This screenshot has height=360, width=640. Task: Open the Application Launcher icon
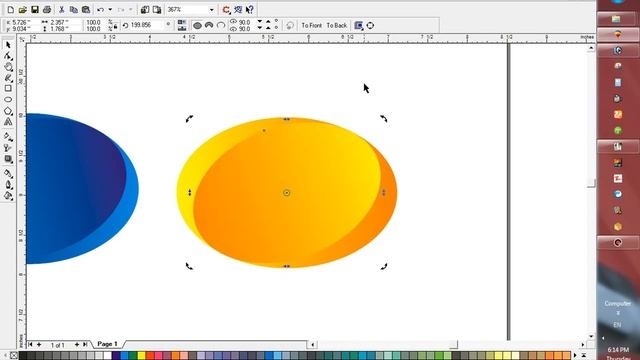pos(226,9)
